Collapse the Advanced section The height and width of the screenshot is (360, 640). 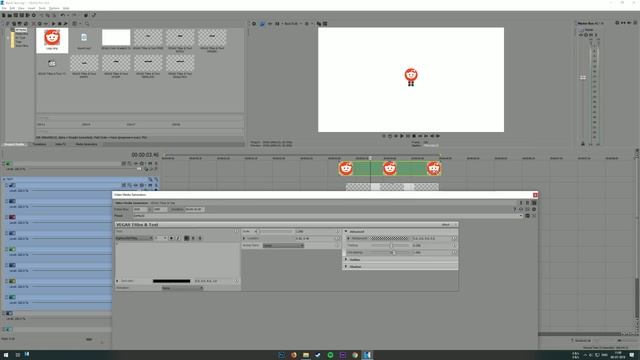(347, 231)
